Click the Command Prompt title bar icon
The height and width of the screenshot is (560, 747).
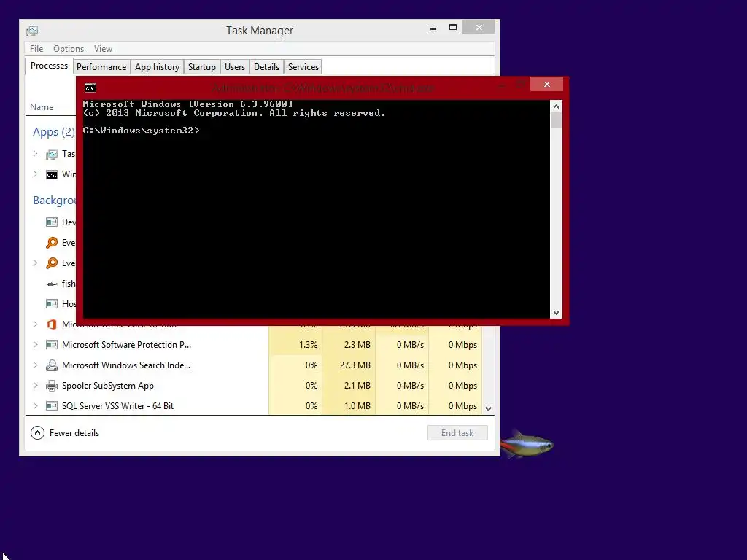90,87
